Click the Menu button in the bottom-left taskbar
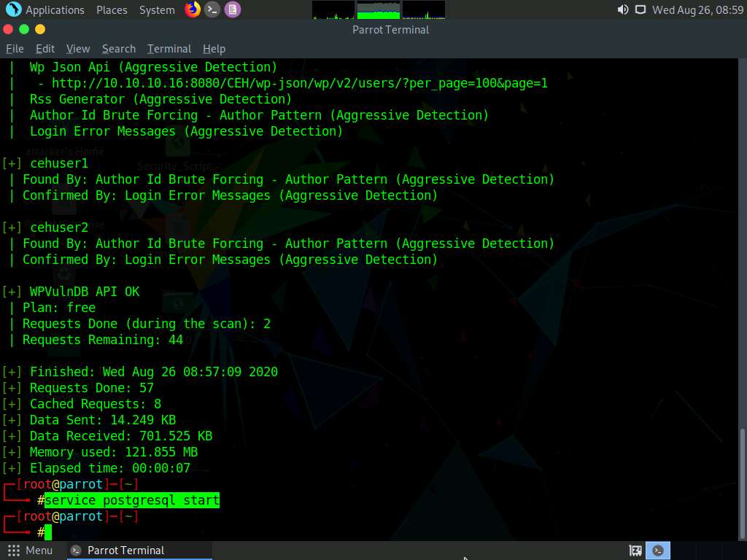The image size is (747, 560). click(x=31, y=550)
